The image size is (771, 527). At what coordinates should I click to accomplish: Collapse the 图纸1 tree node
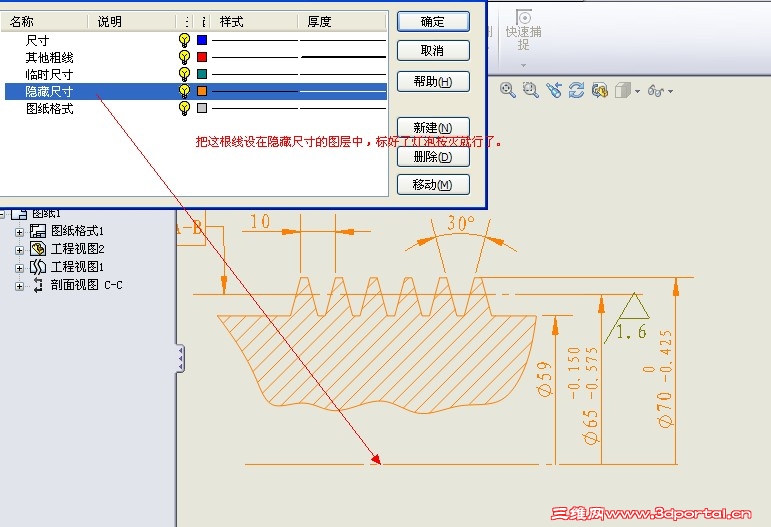[x=2, y=214]
